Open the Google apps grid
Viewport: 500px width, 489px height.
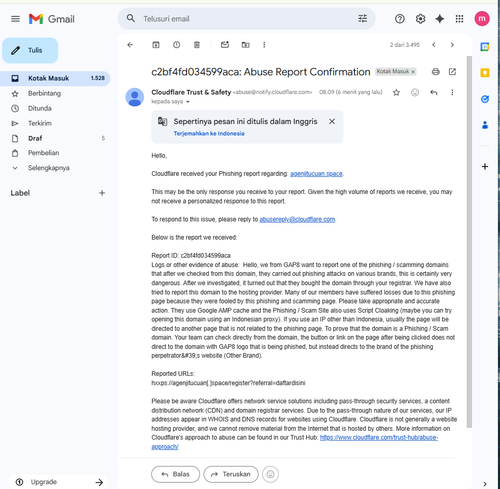(459, 19)
